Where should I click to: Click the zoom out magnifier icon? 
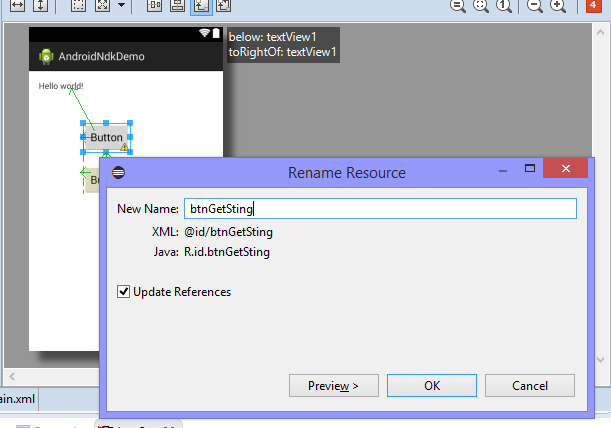point(535,6)
